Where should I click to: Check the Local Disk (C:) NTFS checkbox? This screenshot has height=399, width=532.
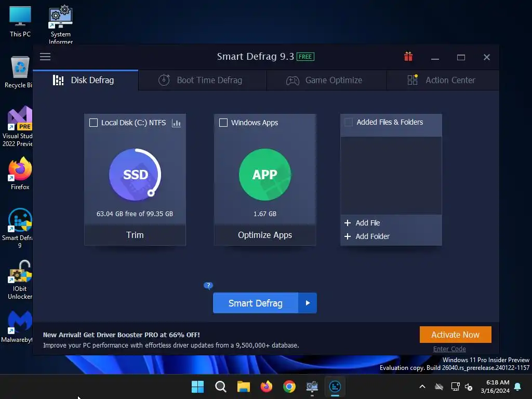coord(94,123)
